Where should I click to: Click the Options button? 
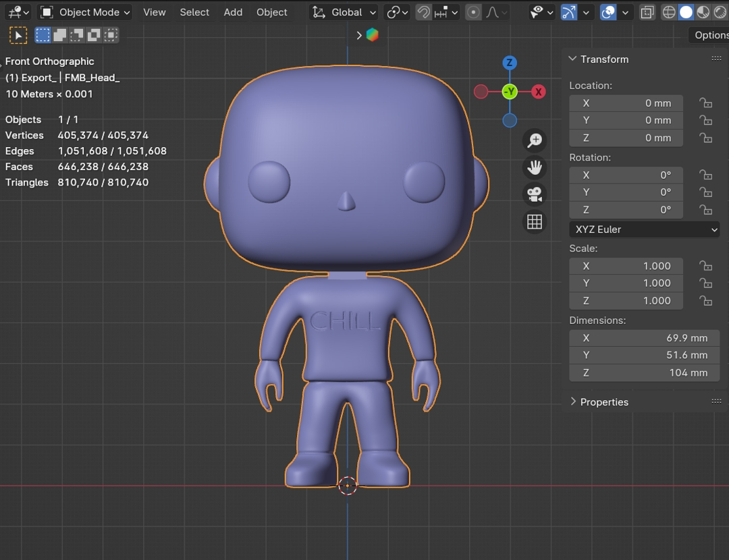(x=710, y=35)
